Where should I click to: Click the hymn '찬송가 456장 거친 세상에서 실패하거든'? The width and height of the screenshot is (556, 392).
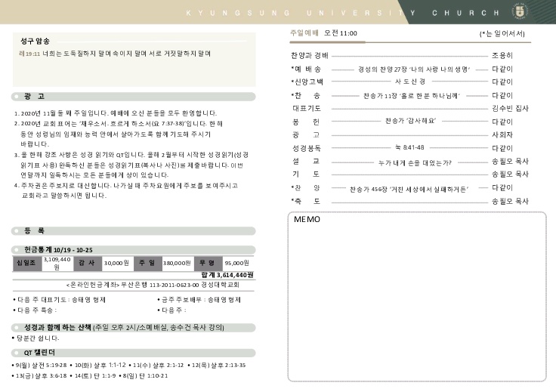coord(409,190)
